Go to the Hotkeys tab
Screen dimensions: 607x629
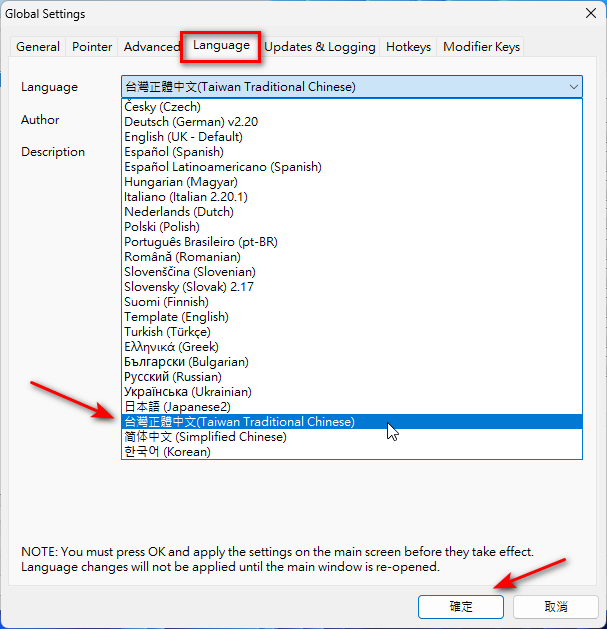pos(408,47)
